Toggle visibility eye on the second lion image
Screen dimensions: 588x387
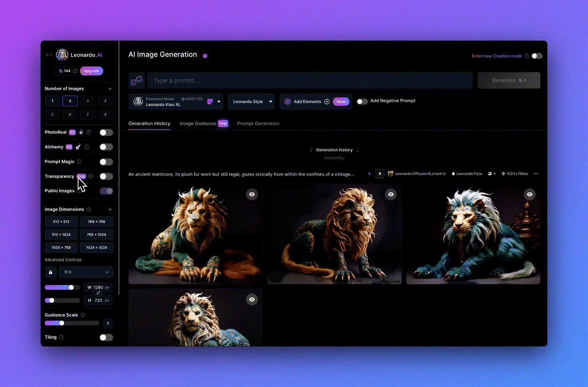point(391,194)
